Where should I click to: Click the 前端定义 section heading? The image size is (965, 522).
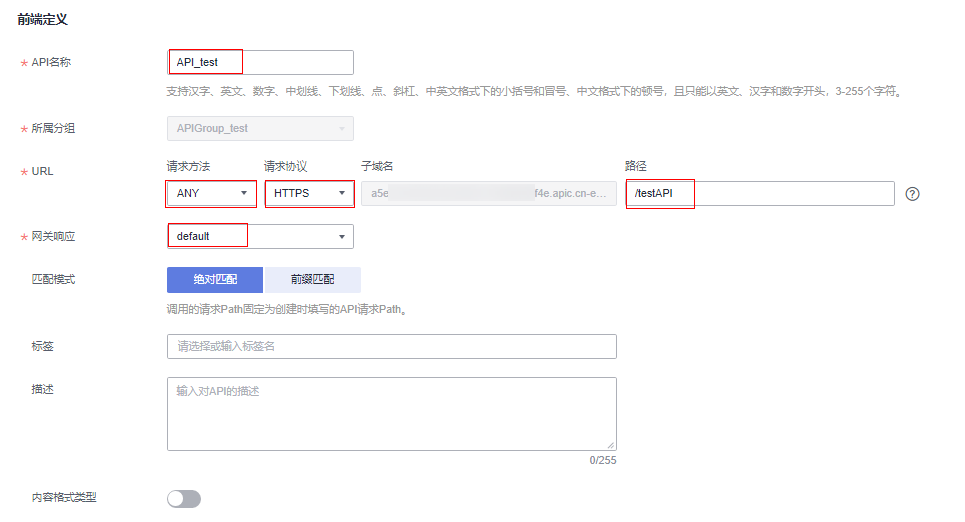(x=43, y=19)
